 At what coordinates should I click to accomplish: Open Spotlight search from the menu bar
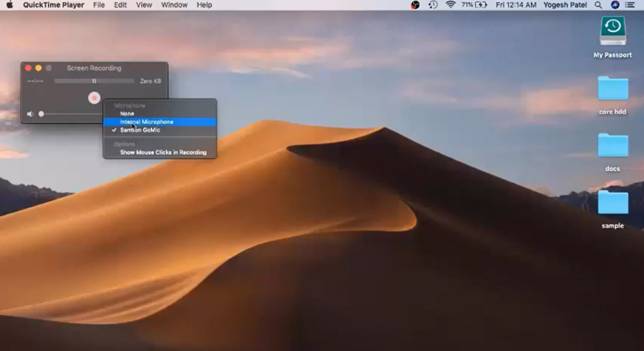click(598, 5)
